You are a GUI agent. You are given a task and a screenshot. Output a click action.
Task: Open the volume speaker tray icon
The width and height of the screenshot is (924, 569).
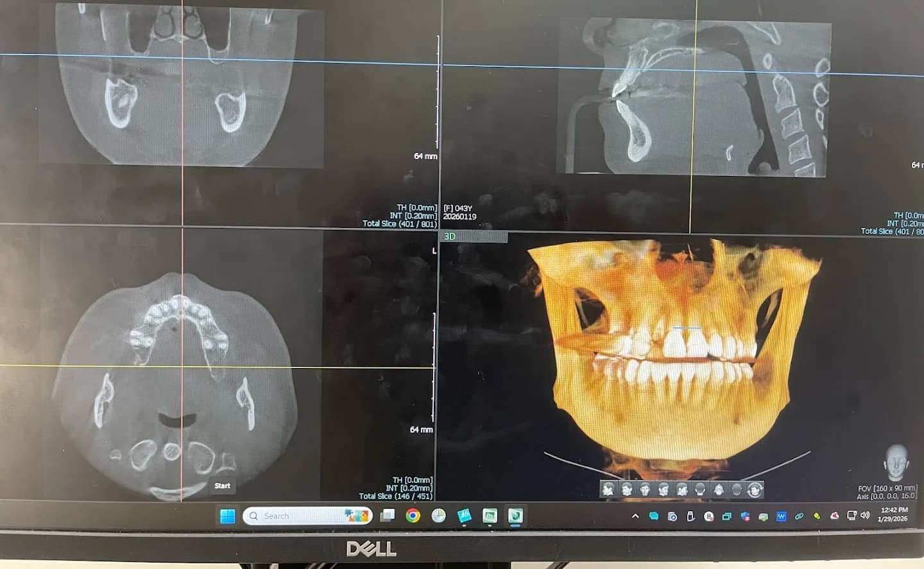click(x=864, y=516)
